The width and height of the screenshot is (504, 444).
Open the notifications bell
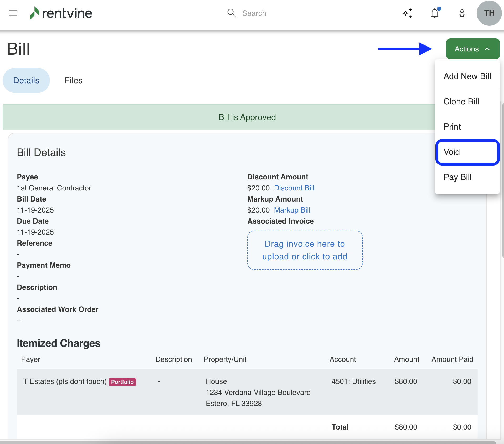[x=435, y=13]
